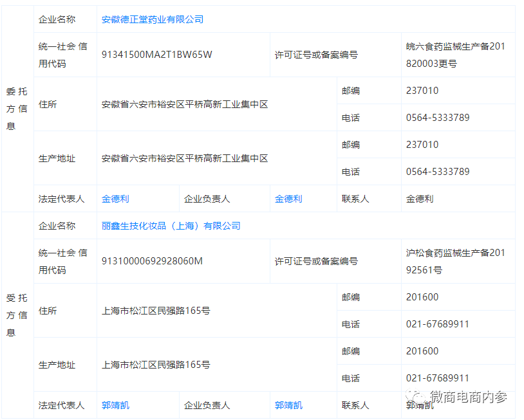Click the 受托方信息 section header cell
The width and height of the screenshot is (524, 420).
[x=17, y=315]
